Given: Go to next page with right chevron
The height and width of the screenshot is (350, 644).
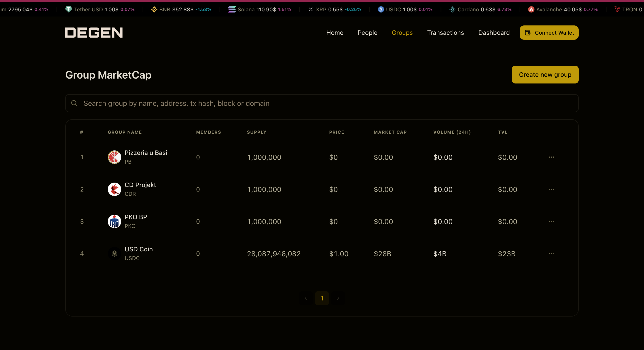Looking at the screenshot, I should pyautogui.click(x=338, y=298).
